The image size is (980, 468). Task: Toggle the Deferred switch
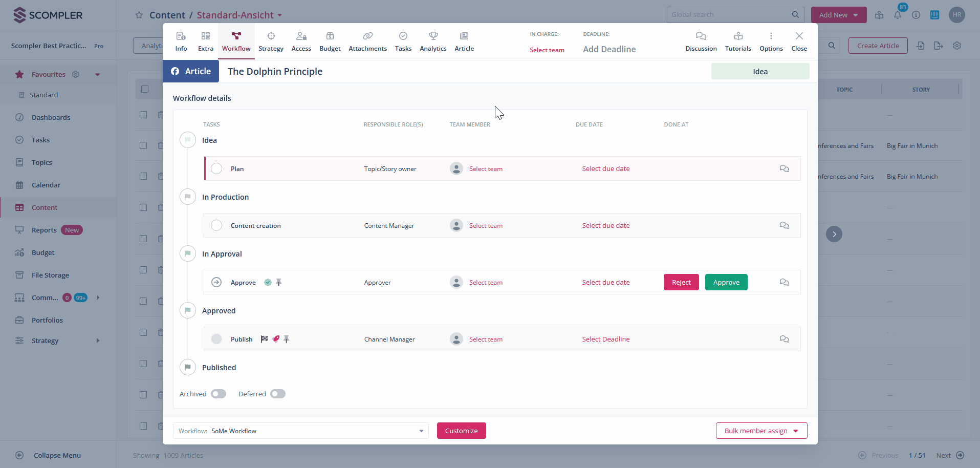point(278,394)
